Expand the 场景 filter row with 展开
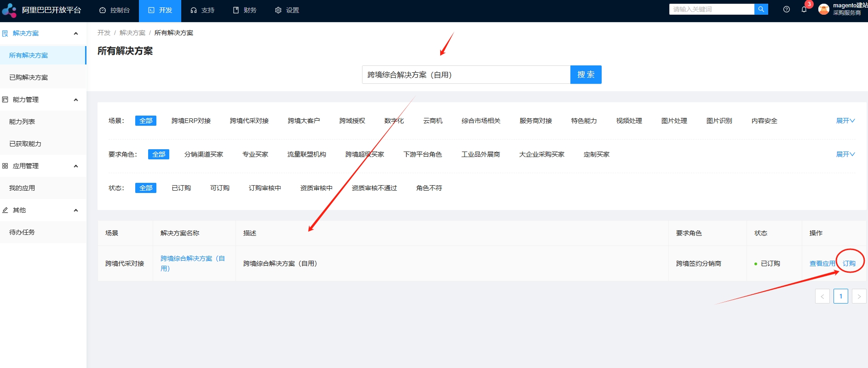This screenshot has height=368, width=868. (x=845, y=121)
